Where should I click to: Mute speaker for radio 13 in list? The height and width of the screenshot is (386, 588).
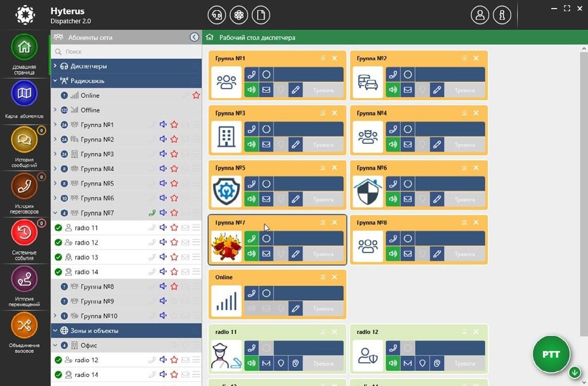[x=163, y=257]
